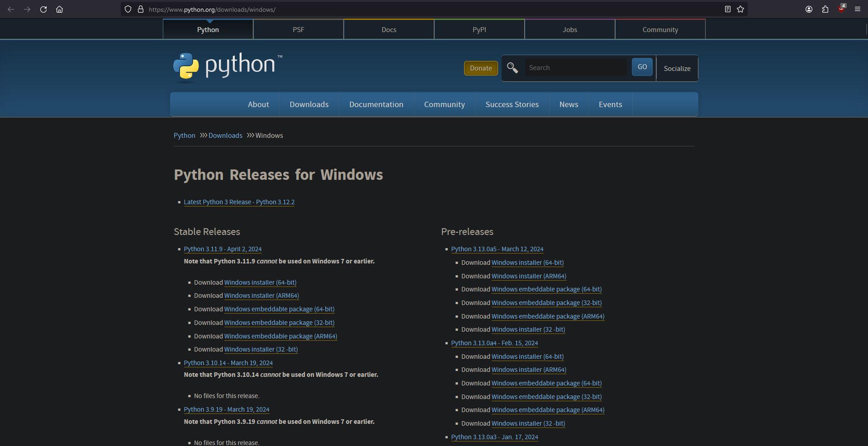Download 3.13.0a5 Windows installer (32-bit)

click(x=528, y=329)
